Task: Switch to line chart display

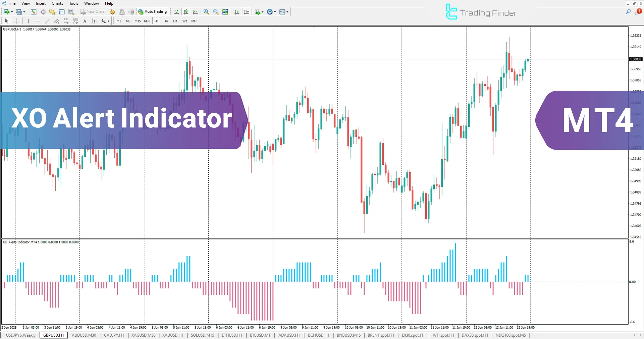Action: click(195, 12)
